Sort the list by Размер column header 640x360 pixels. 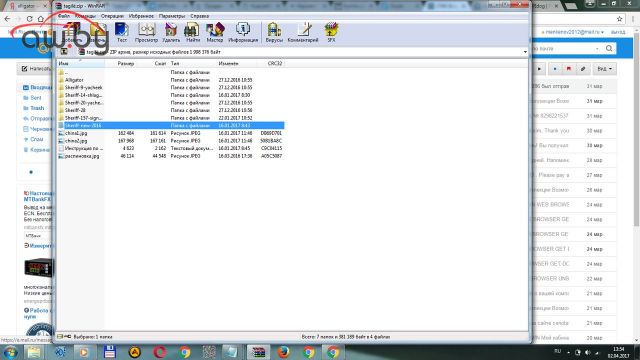point(125,64)
